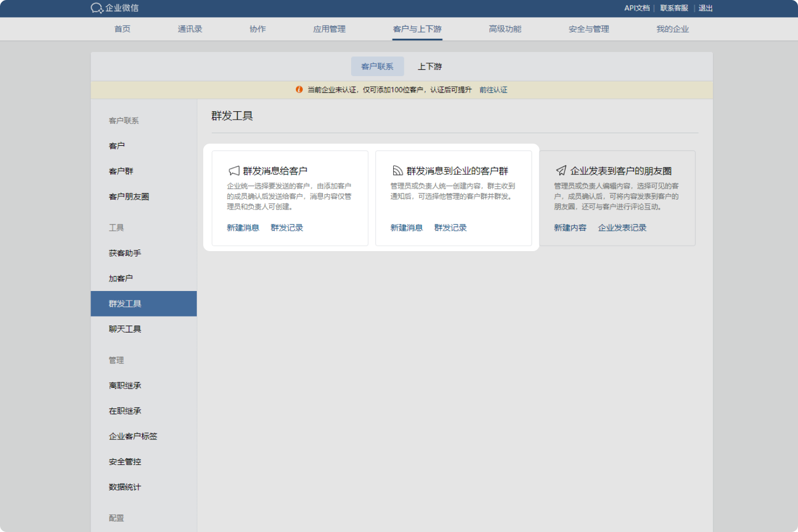The height and width of the screenshot is (532, 798).
Task: Click the 前往认证 link
Action: (493, 90)
